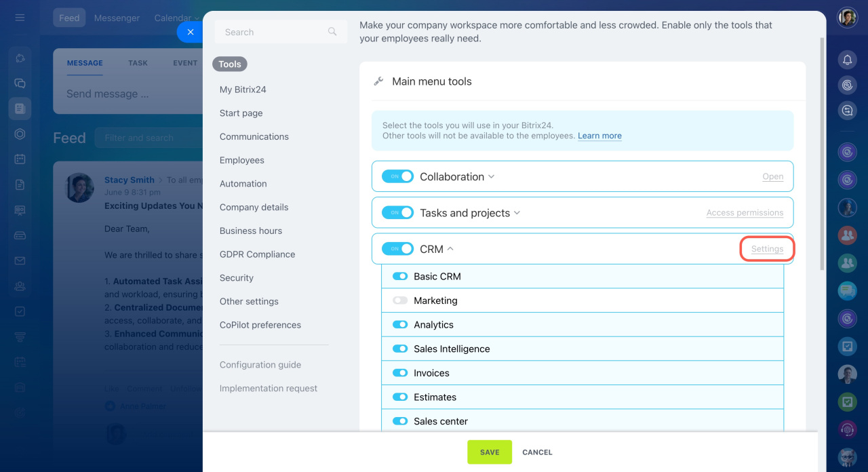Switch to Messenger tab in top bar
This screenshot has height=472, width=868.
(117, 18)
